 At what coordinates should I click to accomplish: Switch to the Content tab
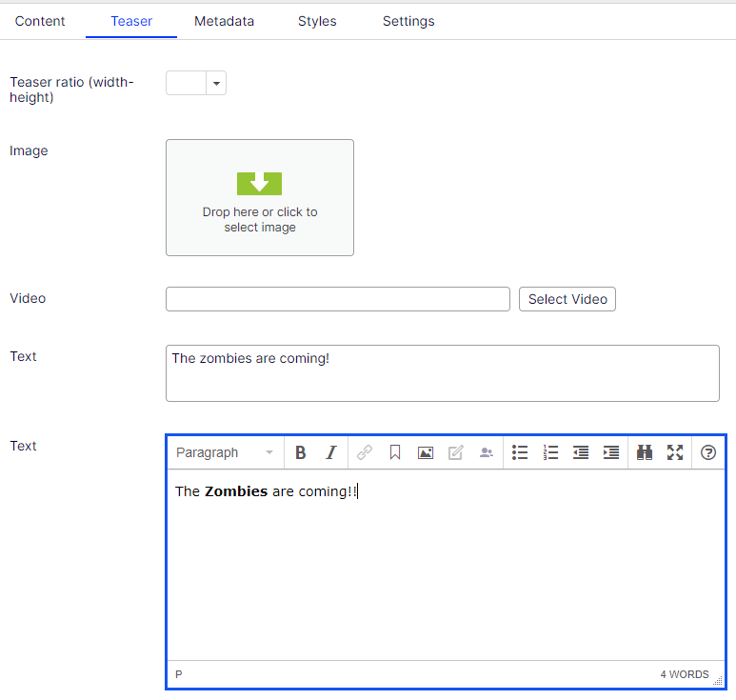(40, 21)
